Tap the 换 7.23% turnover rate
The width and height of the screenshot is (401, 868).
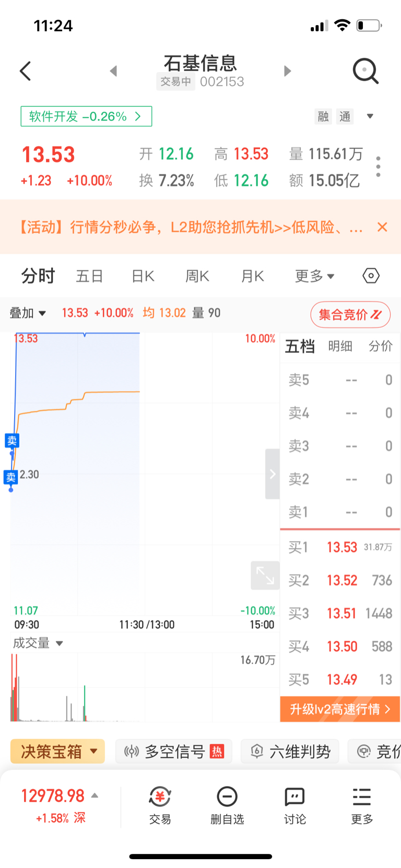[167, 181]
